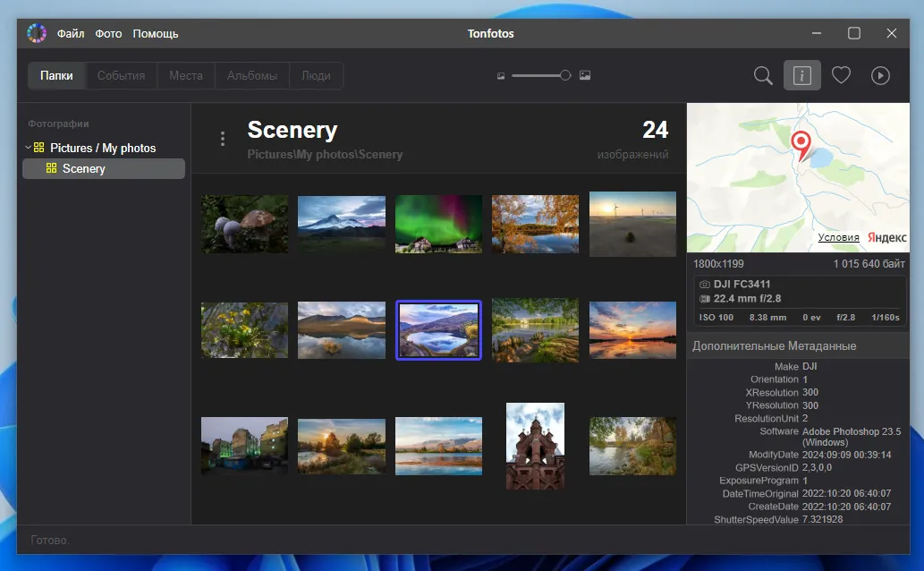Click the large thumbnail size icon
924x571 pixels.
[x=585, y=76]
